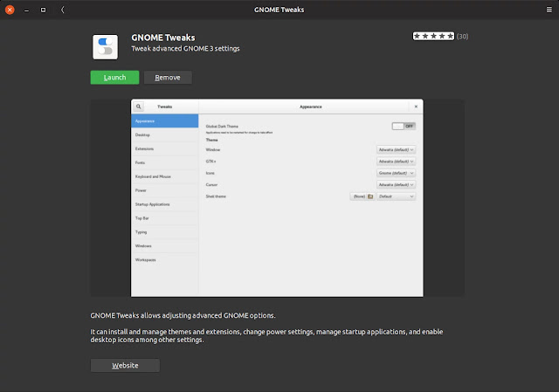Screen dimensions: 559x392
Task: Click the 'GNOME Tweaks' title in header bar
Action: (x=279, y=10)
